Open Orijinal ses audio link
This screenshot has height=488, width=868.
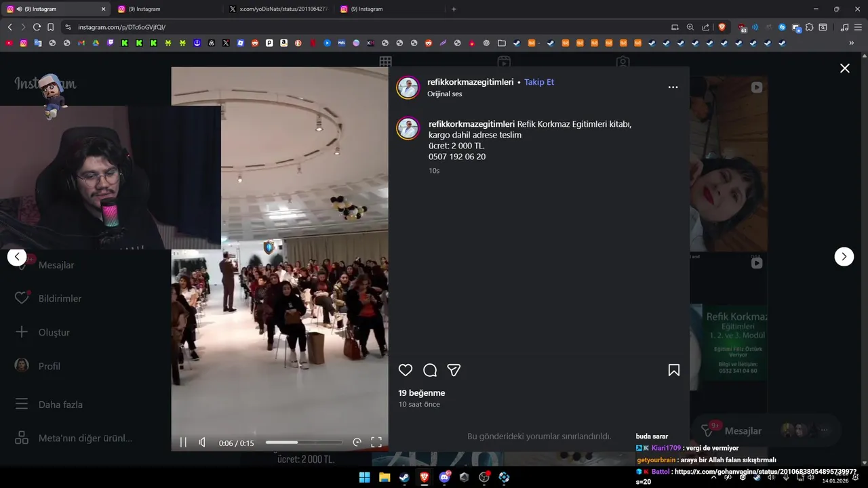[445, 94]
